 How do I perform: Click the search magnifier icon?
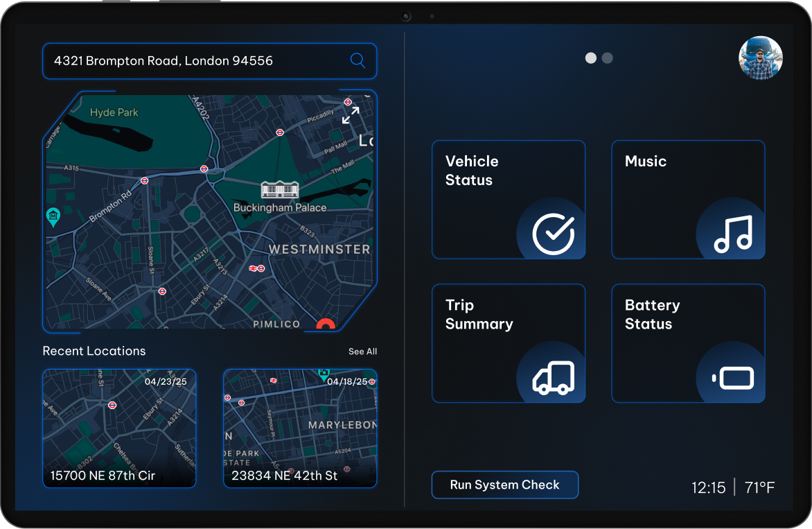tap(358, 61)
